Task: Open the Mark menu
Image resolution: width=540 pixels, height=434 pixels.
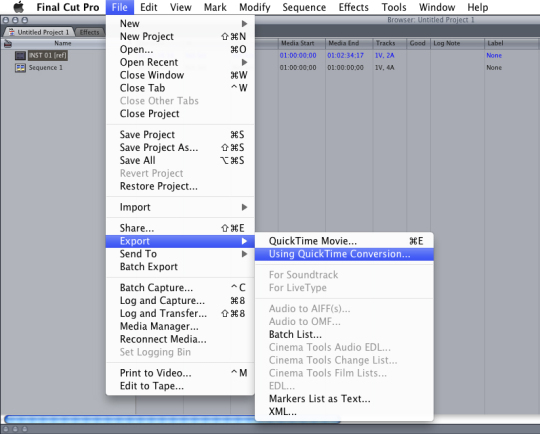Action: point(215,7)
